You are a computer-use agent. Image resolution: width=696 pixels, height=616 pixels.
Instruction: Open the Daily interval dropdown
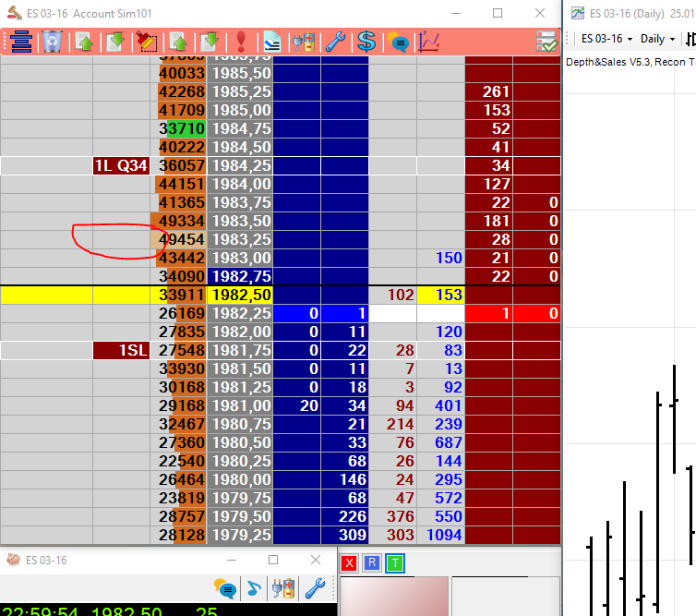(x=657, y=39)
